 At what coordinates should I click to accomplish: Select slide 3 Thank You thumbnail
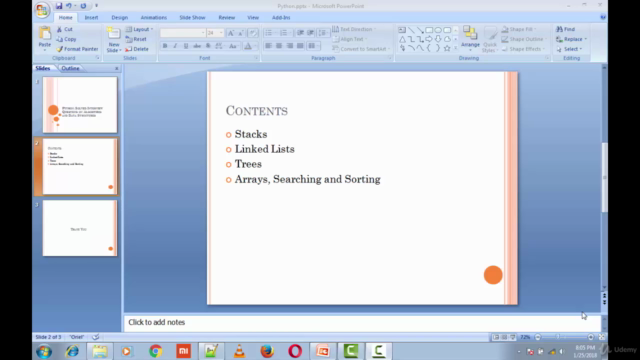pos(80,228)
